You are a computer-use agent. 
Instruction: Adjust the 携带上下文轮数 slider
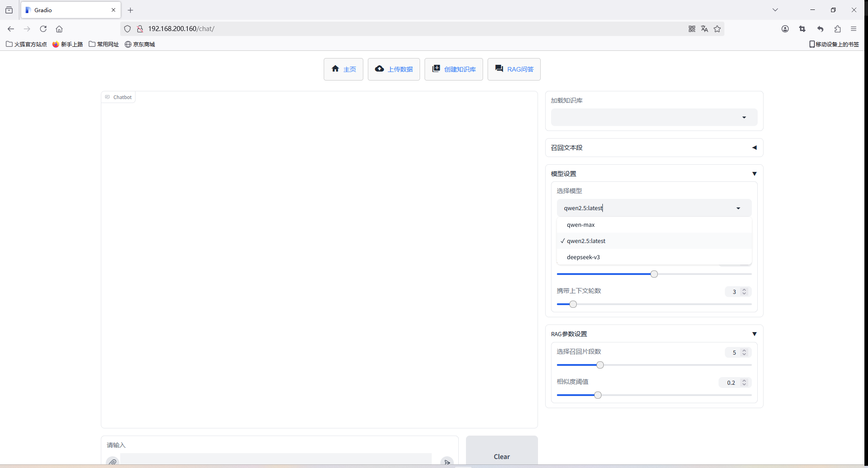654,304
